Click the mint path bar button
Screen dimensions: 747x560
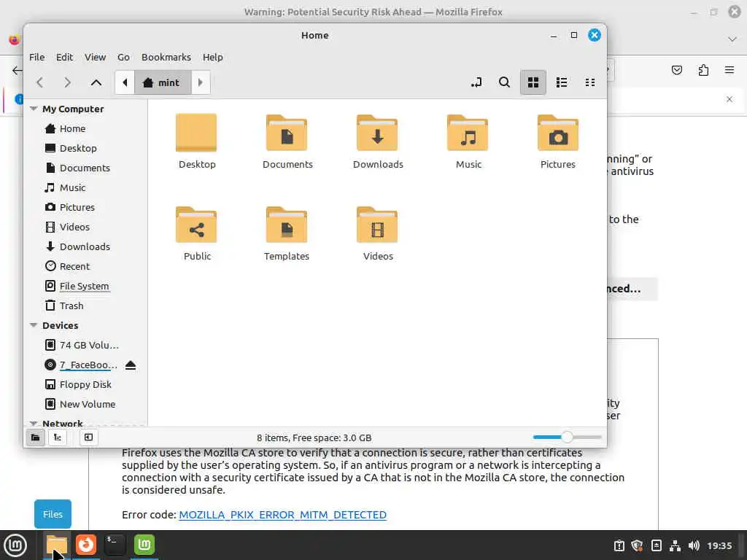(163, 82)
